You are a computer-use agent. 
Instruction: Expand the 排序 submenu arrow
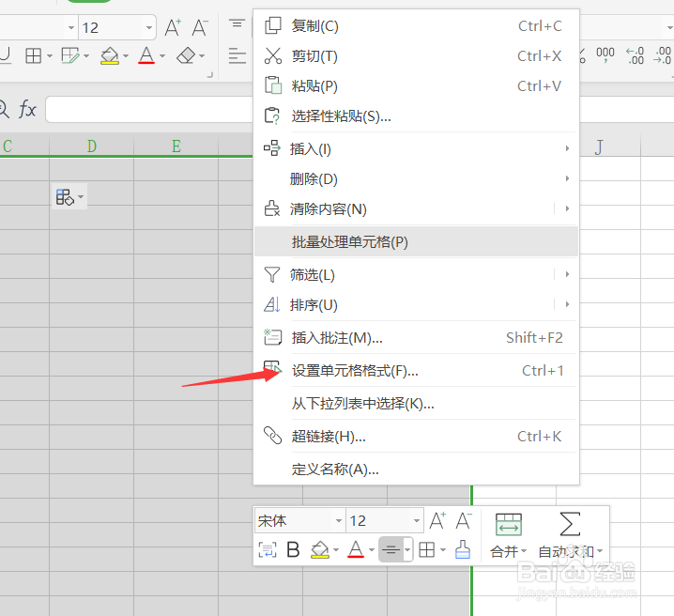click(x=567, y=304)
